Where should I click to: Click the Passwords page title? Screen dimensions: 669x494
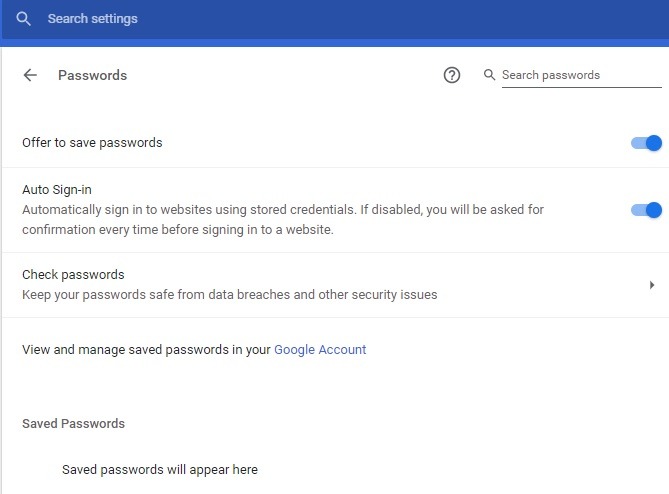point(92,75)
